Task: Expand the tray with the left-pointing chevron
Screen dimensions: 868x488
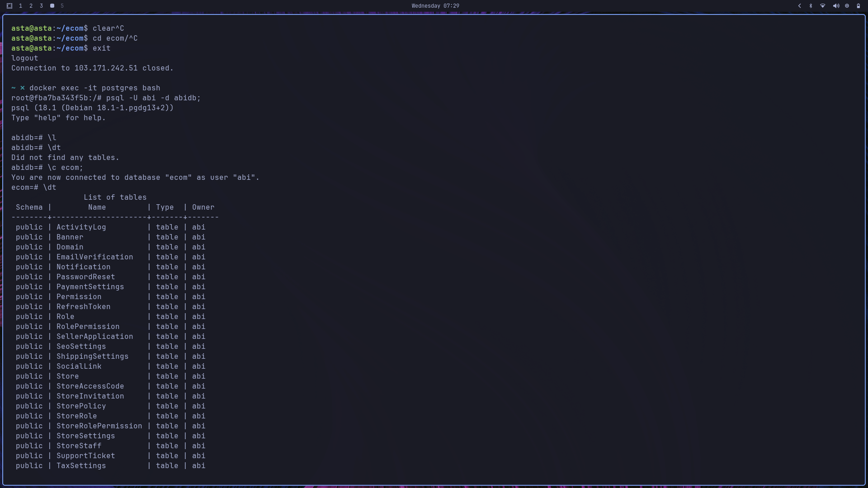Action: pyautogui.click(x=799, y=6)
